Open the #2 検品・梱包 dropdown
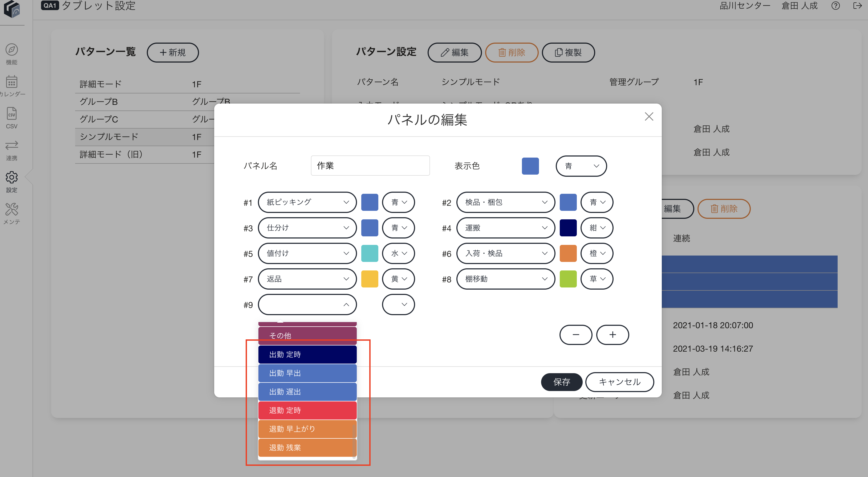868x477 pixels. click(505, 202)
